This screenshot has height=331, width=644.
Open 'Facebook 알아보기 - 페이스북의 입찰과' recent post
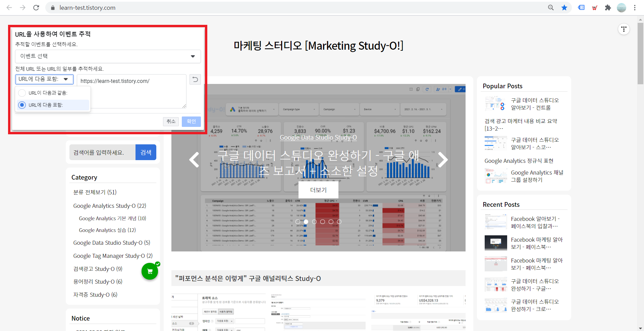[535, 223]
